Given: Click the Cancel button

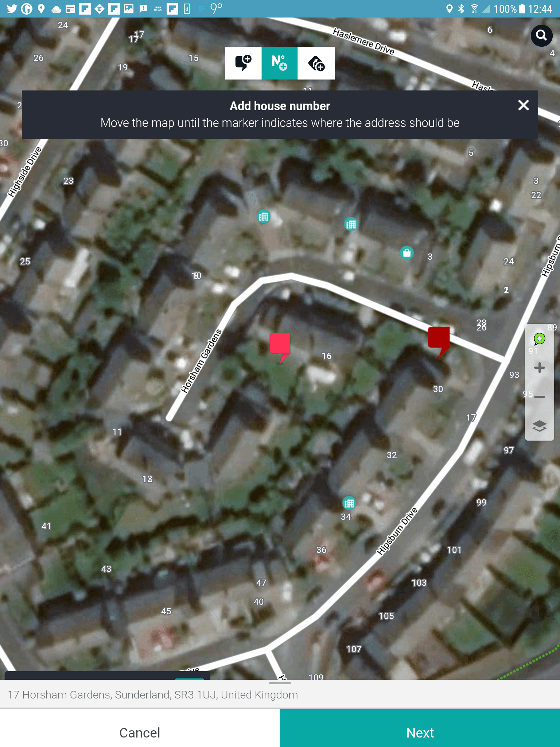Looking at the screenshot, I should (140, 733).
